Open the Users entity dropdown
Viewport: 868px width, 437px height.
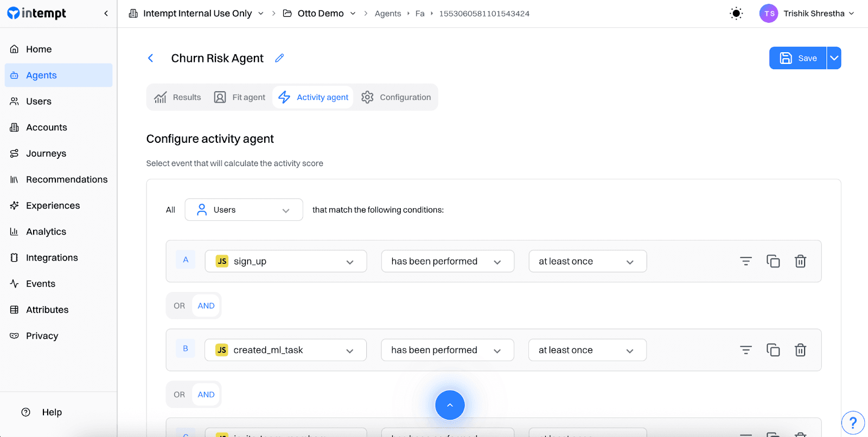point(244,210)
